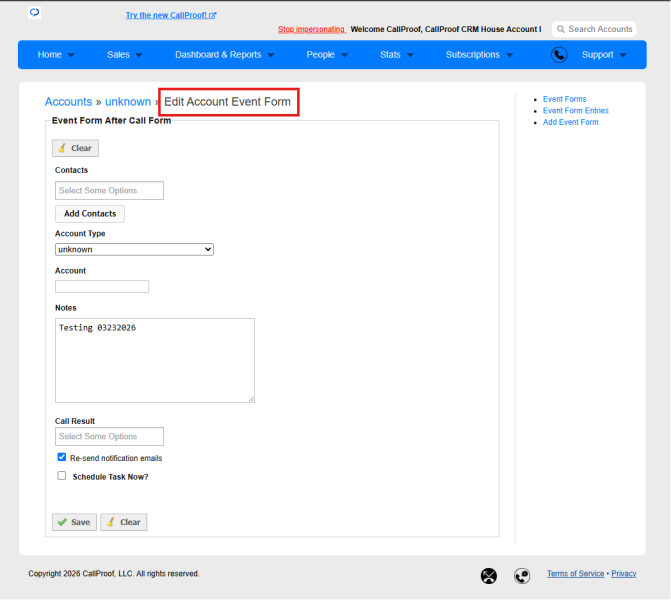Click the unknown breadcrumb link
This screenshot has height=600, width=671.
click(x=128, y=102)
